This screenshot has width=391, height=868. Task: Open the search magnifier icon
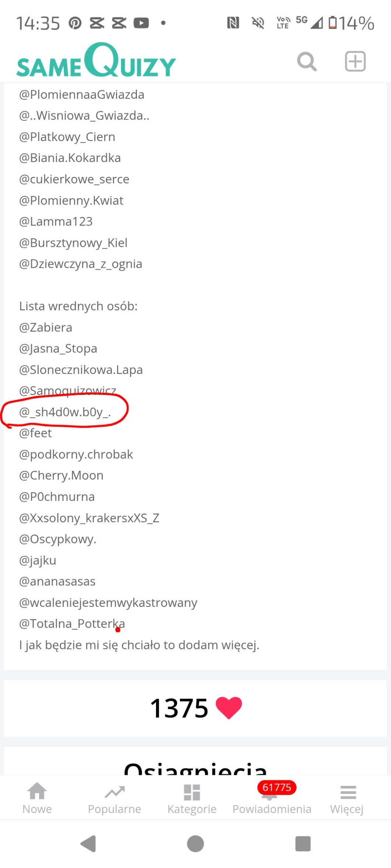(307, 62)
